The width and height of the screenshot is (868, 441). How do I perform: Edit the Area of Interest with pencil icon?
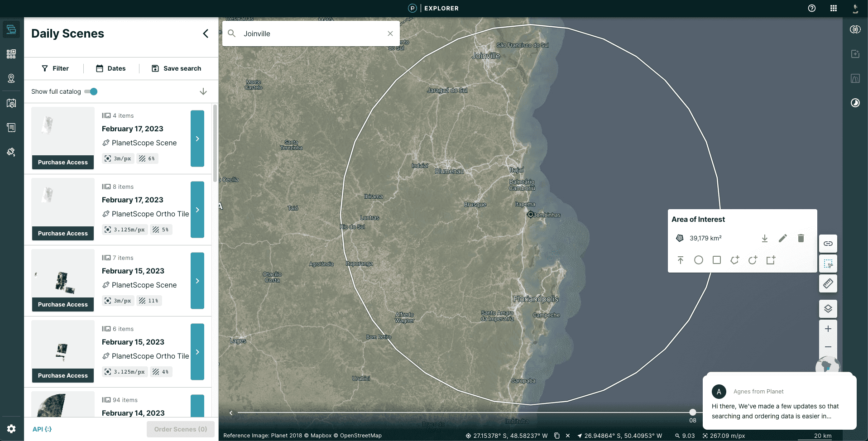point(782,238)
